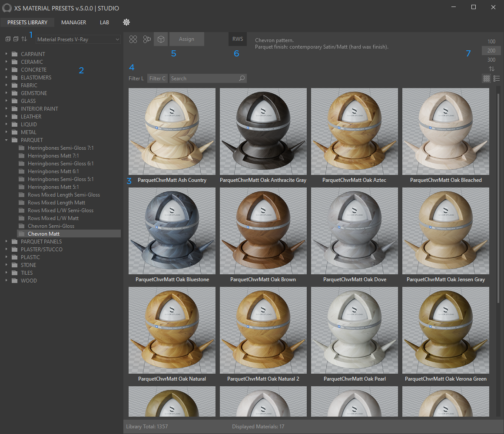Click the thumbnail sort arrows icon
This screenshot has height=434, width=504.
[491, 69]
